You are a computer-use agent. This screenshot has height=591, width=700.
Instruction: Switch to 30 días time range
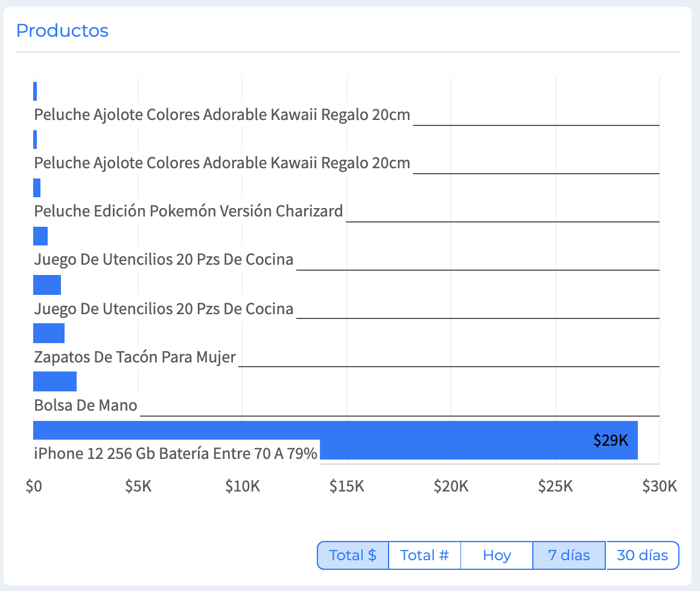click(x=643, y=555)
